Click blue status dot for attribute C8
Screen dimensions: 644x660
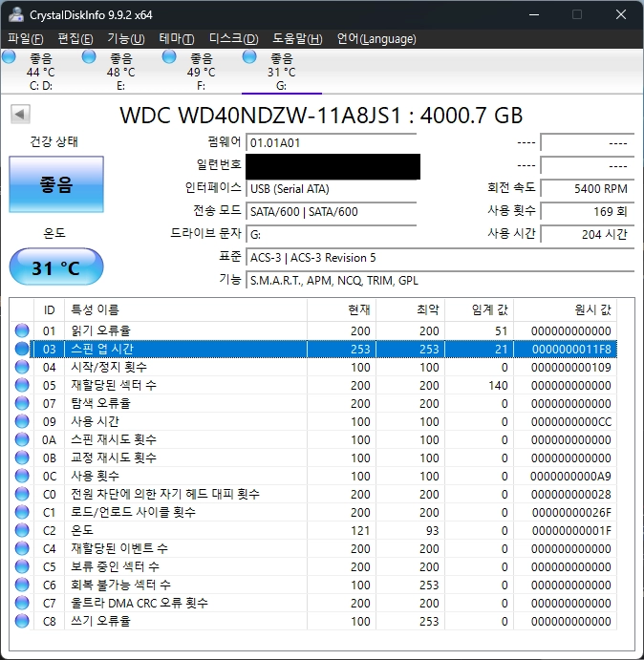pos(22,621)
